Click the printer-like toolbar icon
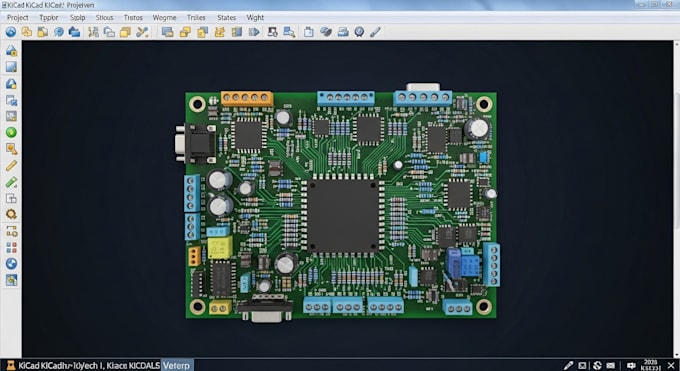The image size is (680, 371). (343, 32)
